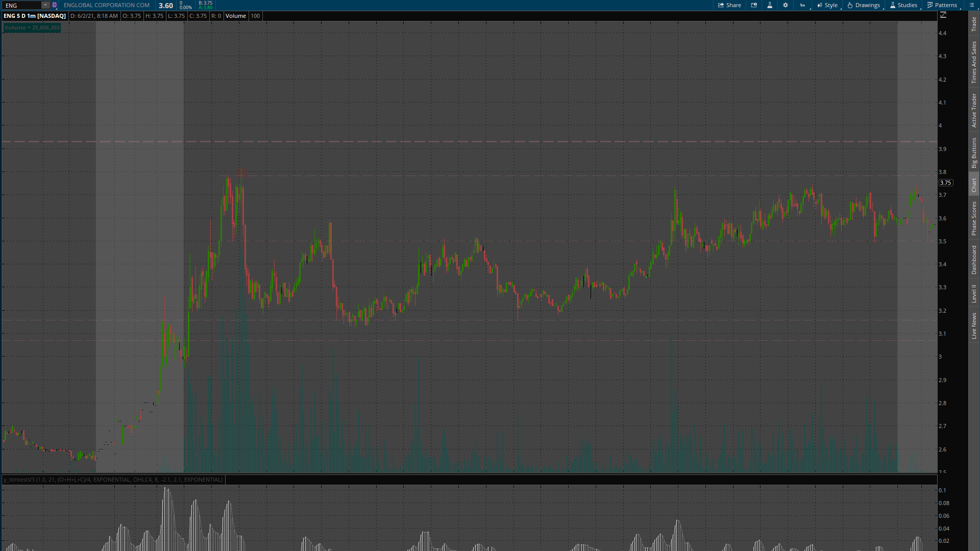
Task: Open Edit Studies via the flask icon
Action: 770,5
